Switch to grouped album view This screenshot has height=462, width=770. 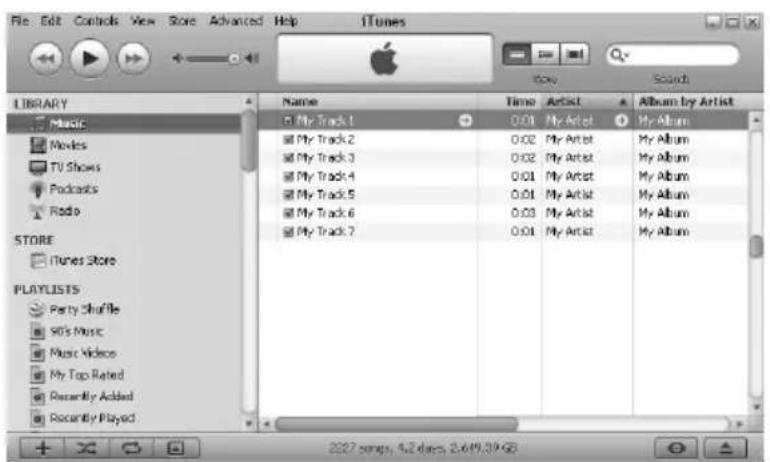point(546,54)
